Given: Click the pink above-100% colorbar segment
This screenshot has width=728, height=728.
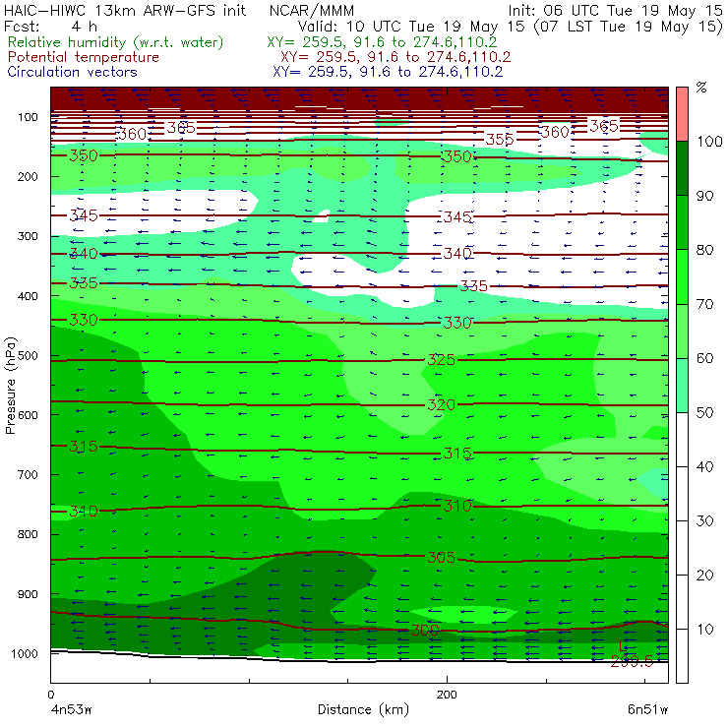Looking at the screenshot, I should click(x=682, y=114).
